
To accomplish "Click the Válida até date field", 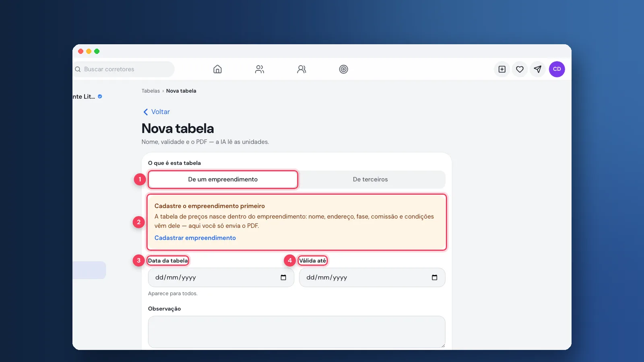I will pyautogui.click(x=372, y=278).
